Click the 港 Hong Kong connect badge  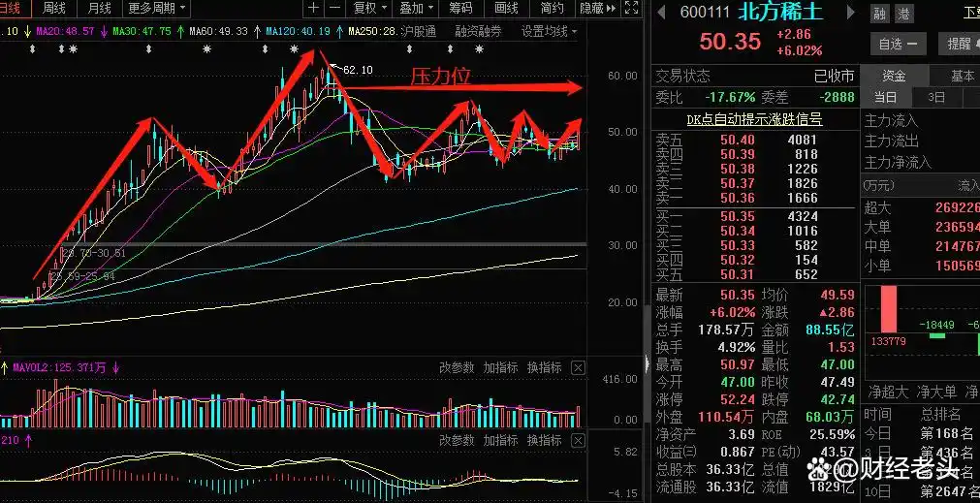(x=902, y=14)
